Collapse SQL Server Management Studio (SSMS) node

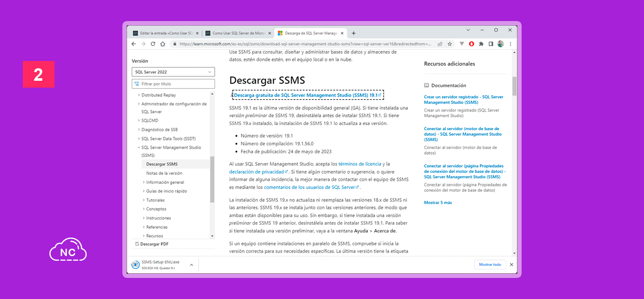coord(139,148)
